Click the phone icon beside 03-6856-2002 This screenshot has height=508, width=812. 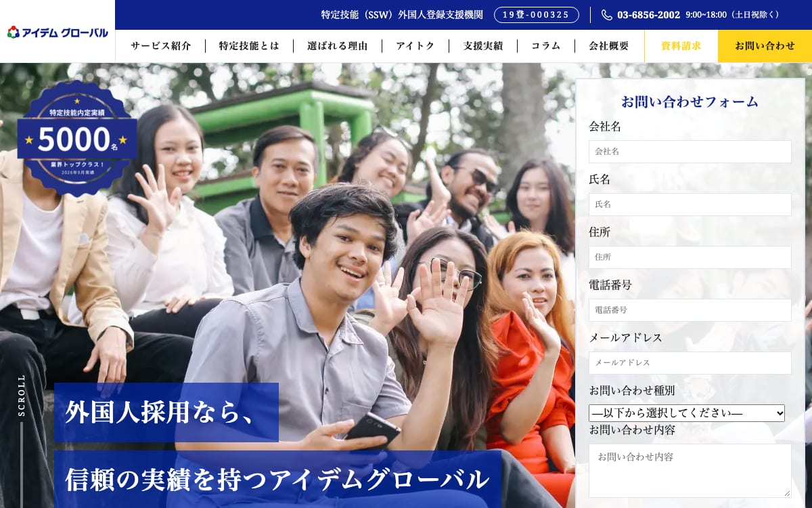[607, 15]
